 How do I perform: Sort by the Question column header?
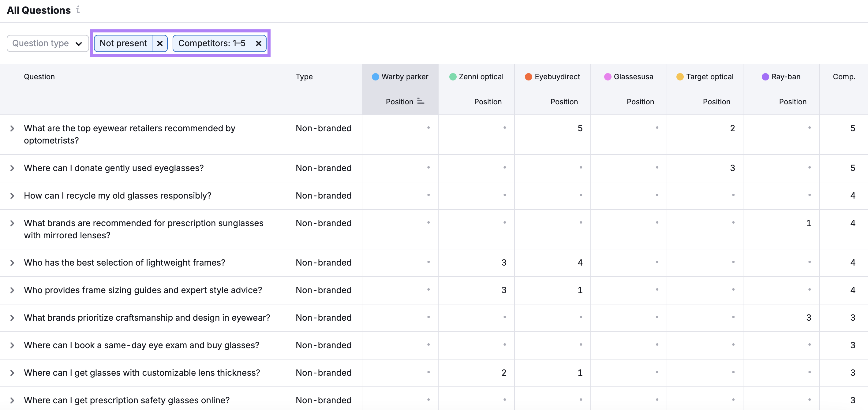pos(39,77)
